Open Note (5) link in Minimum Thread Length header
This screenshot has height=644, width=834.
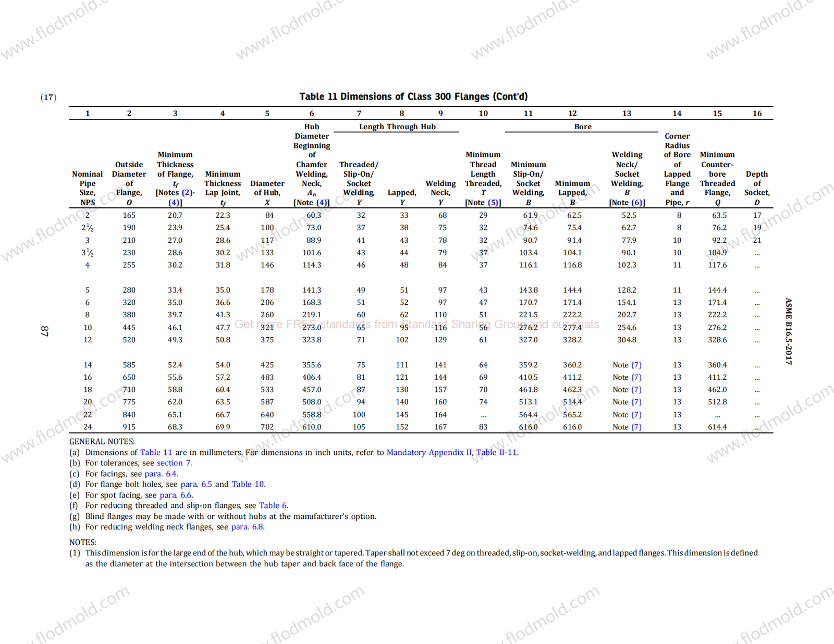[x=493, y=203]
